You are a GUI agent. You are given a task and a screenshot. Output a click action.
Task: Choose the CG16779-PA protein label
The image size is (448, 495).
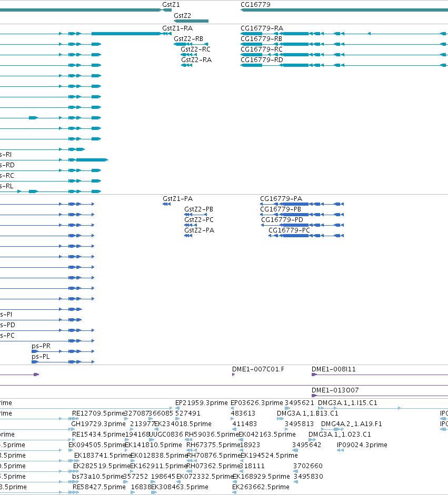tap(281, 199)
